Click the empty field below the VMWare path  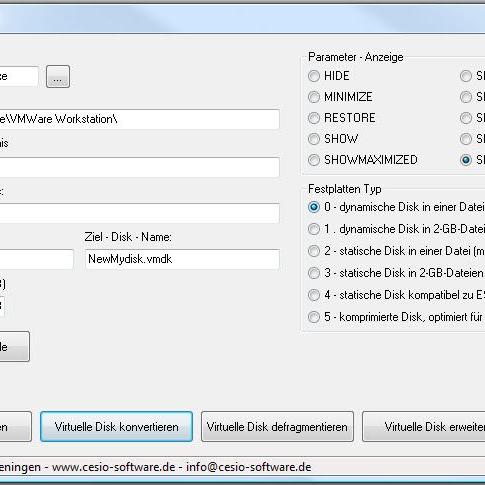pyautogui.click(x=139, y=167)
